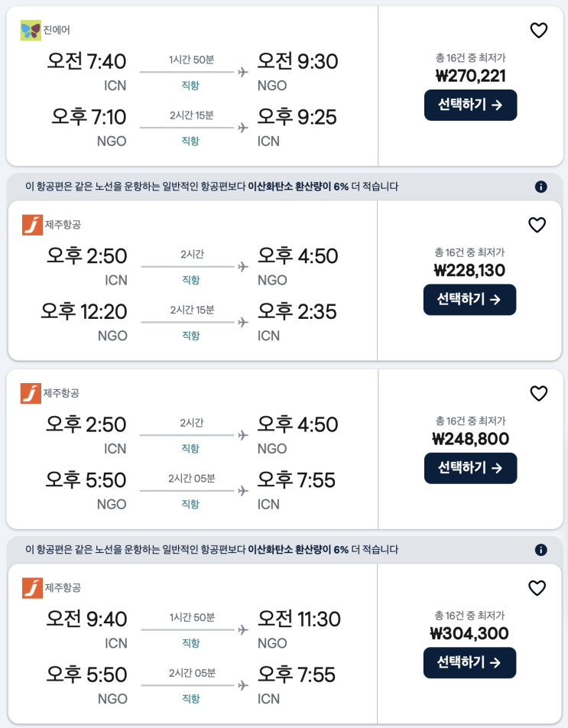Click Jeju Air logo on ₩304,300 card
Image resolution: width=568 pixels, height=728 pixels.
(32, 588)
